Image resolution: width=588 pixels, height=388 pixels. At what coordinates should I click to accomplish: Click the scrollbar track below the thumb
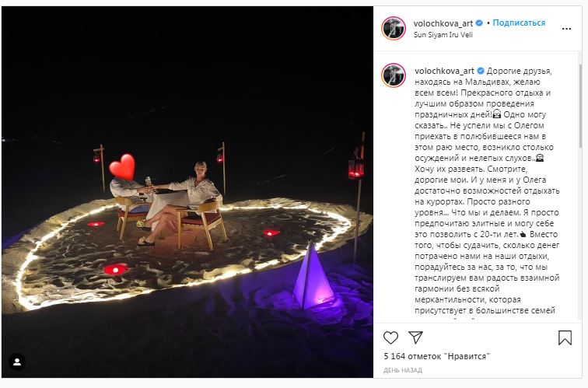[580, 232]
